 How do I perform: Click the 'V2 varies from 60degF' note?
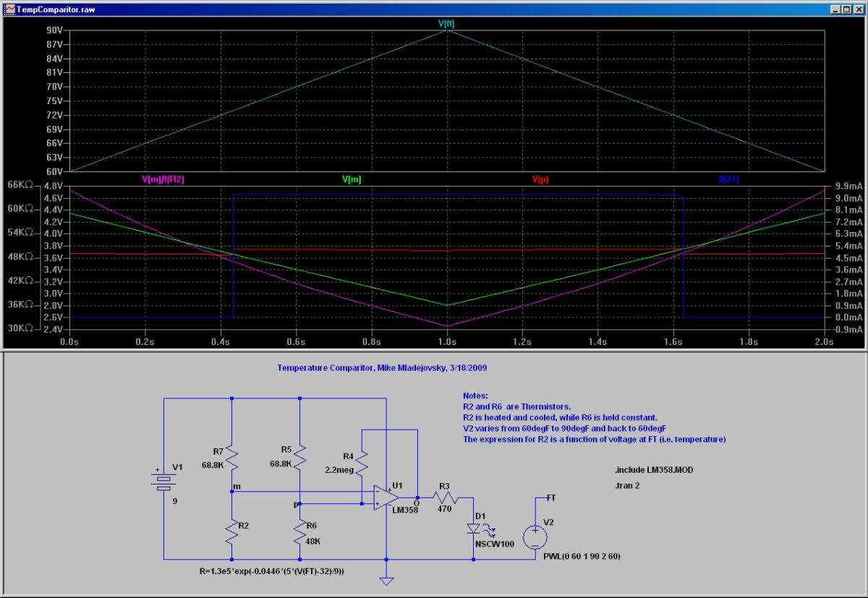click(x=564, y=428)
